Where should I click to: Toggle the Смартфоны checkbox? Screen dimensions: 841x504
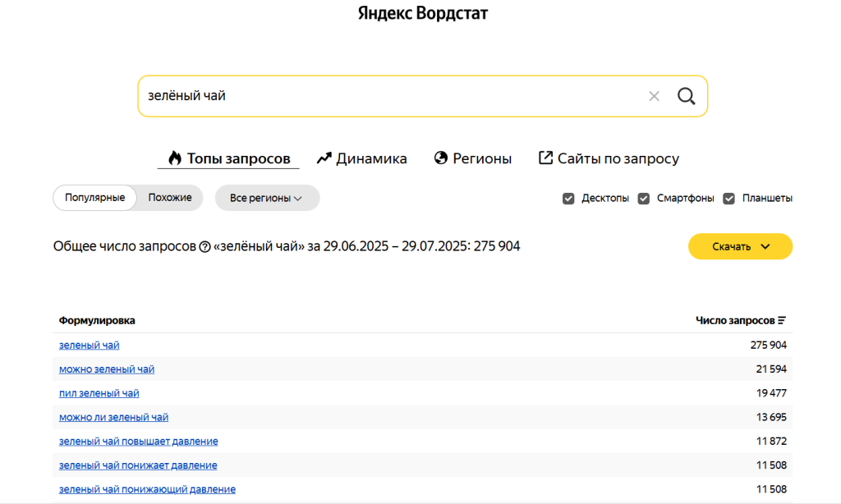click(x=644, y=199)
